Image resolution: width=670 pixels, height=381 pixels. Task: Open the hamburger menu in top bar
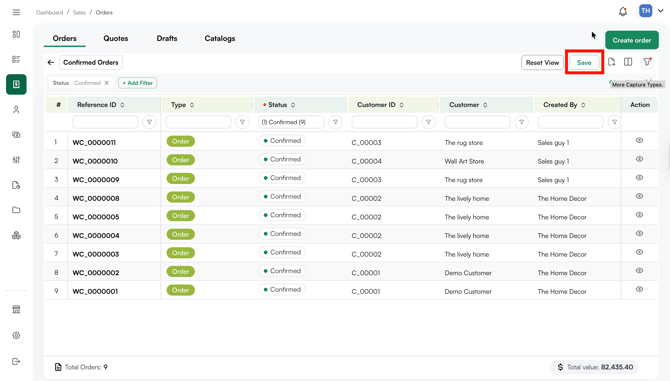16,12
